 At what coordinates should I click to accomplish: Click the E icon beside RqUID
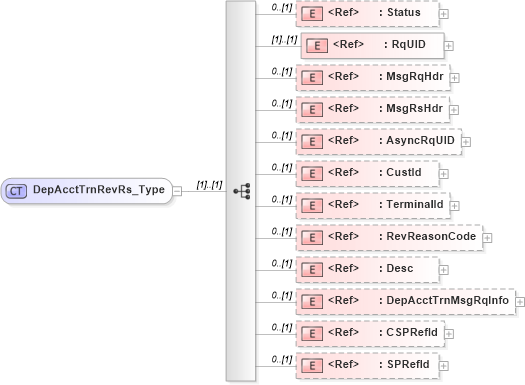tap(317, 46)
